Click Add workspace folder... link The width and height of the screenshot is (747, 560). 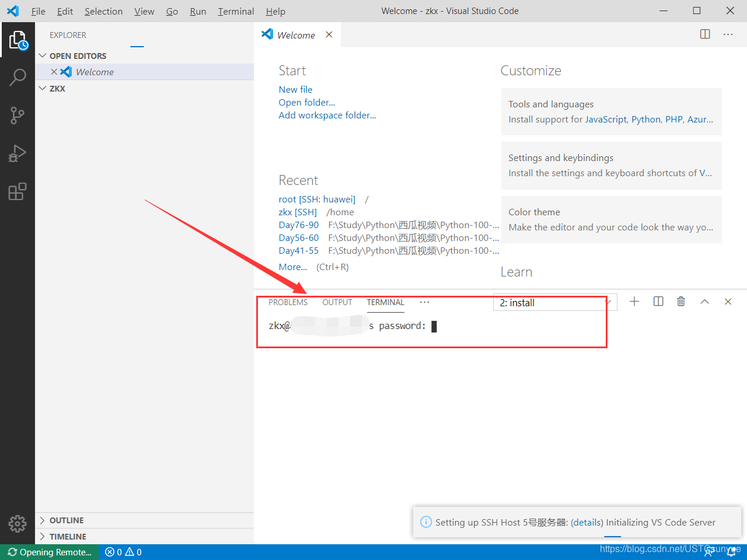point(327,115)
